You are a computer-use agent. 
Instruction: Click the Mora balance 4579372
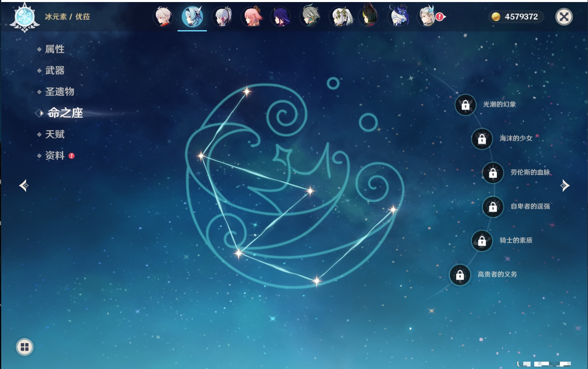[x=516, y=17]
